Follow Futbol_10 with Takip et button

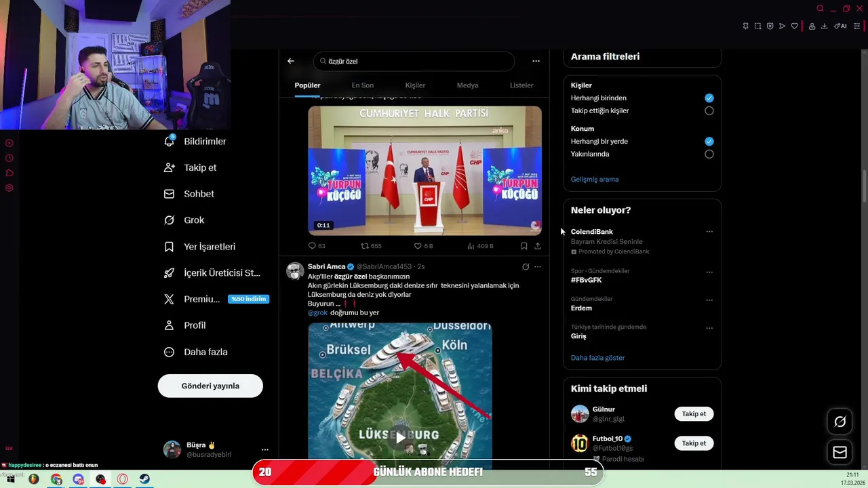[694, 443]
